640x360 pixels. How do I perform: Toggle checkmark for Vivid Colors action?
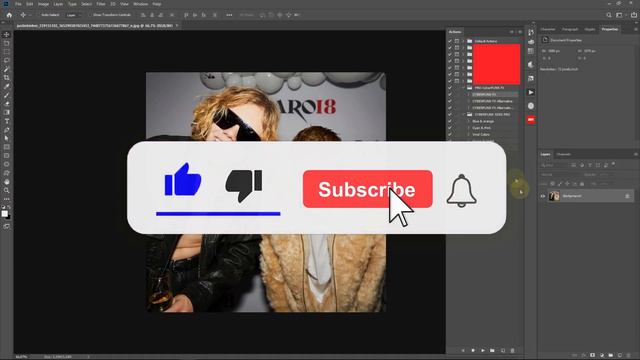(x=450, y=134)
